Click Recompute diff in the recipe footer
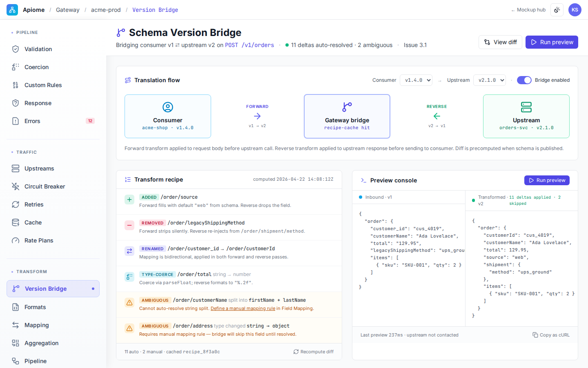Image resolution: width=588 pixels, height=368 pixels. click(x=313, y=352)
